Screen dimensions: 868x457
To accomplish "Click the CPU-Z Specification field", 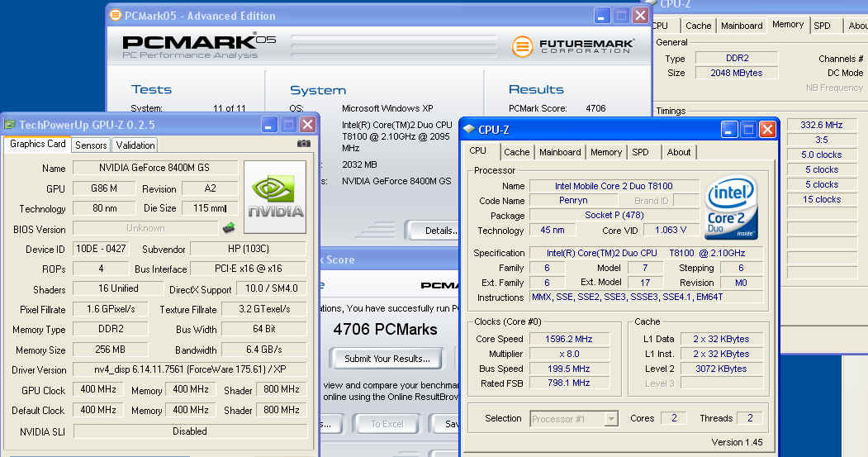I will pos(646,253).
